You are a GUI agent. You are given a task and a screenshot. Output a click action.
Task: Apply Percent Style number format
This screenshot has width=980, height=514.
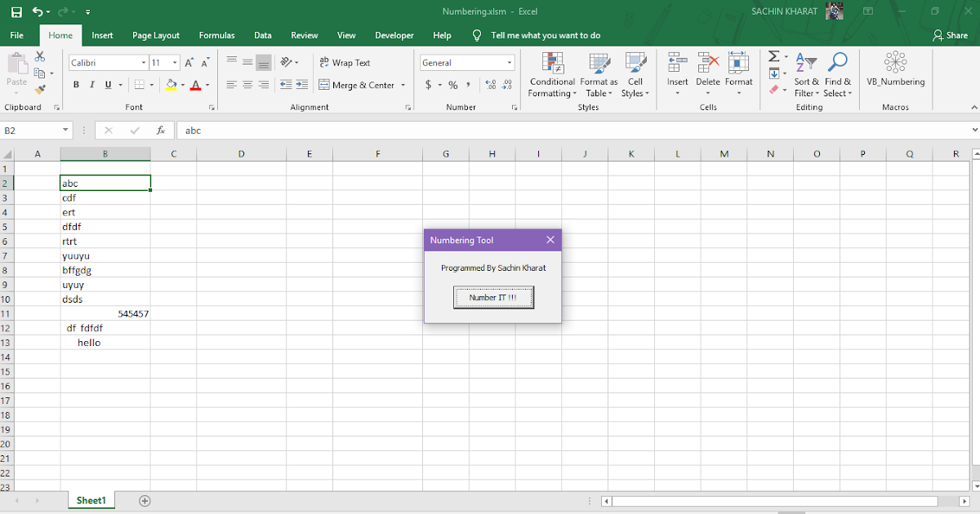[x=453, y=84]
